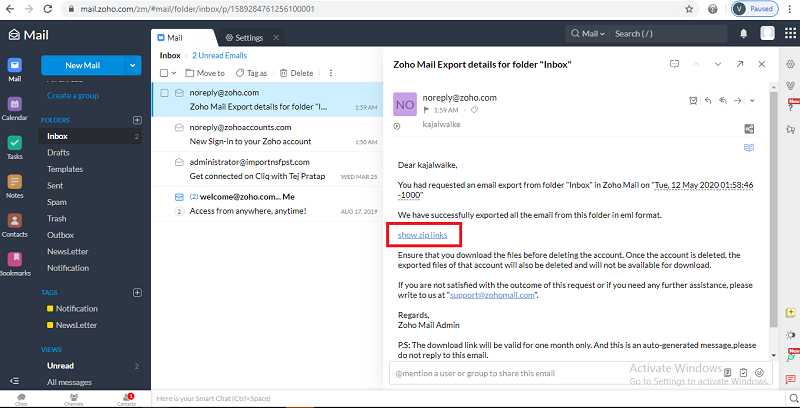Insert emoji in comment box
The width and height of the screenshot is (800, 408).
(x=759, y=372)
